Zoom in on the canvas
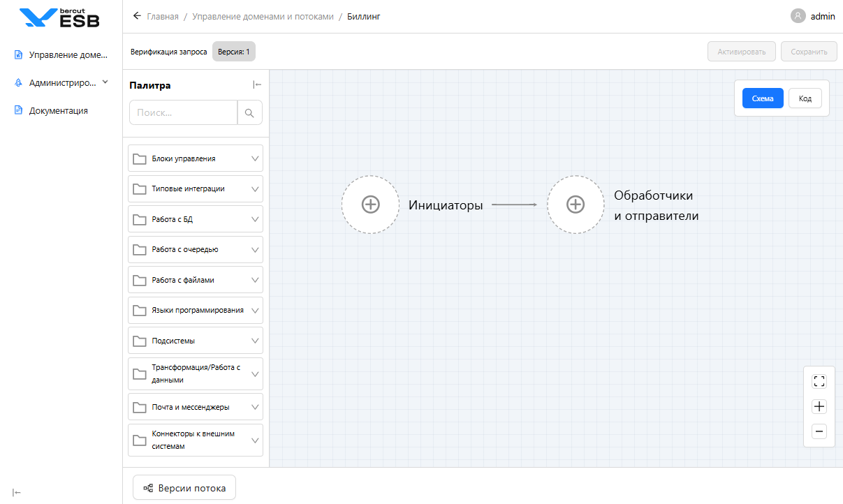The width and height of the screenshot is (843, 504). 819,407
